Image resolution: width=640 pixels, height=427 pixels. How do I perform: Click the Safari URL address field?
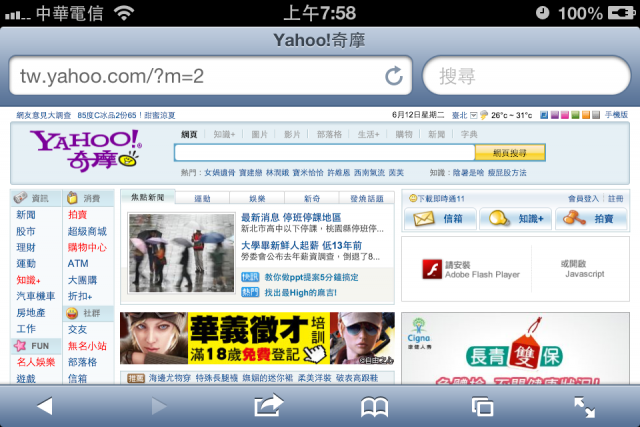(211, 76)
